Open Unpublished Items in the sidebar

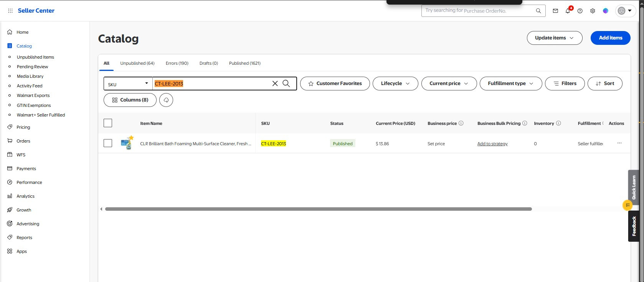[x=35, y=57]
